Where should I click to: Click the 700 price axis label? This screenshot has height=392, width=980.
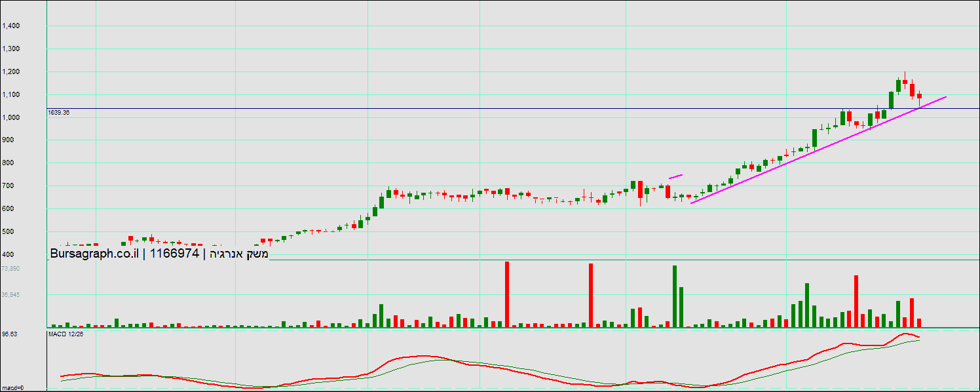[x=9, y=186]
